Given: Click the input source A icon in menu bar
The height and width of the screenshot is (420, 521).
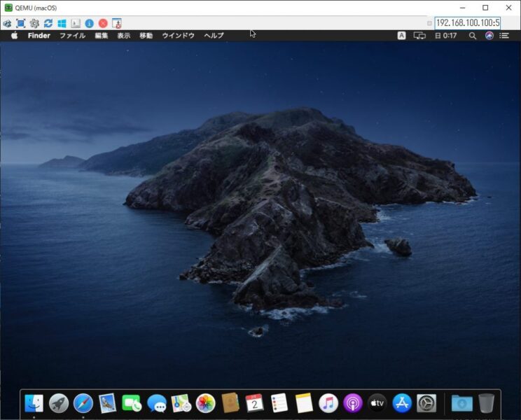Looking at the screenshot, I should coord(401,36).
